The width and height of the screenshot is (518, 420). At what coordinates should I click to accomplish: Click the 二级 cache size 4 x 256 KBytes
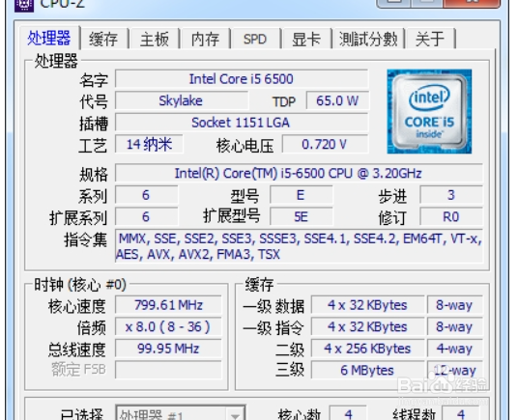(x=367, y=349)
